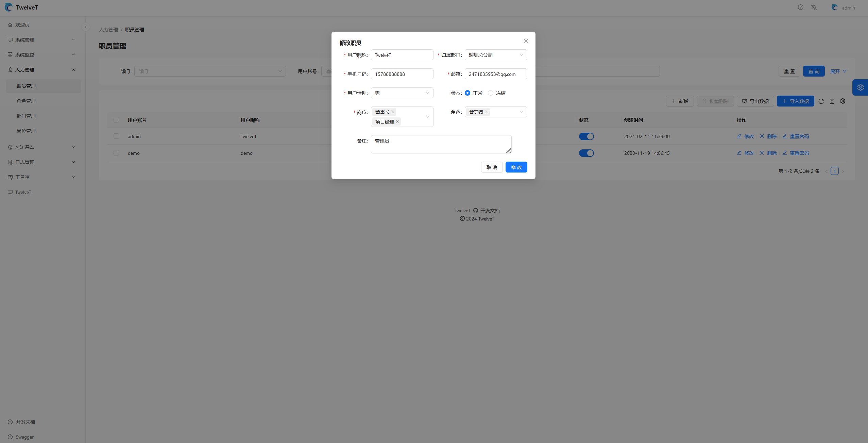This screenshot has width=868, height=443.
Task: Check the demo row checkbox
Action: [116, 153]
